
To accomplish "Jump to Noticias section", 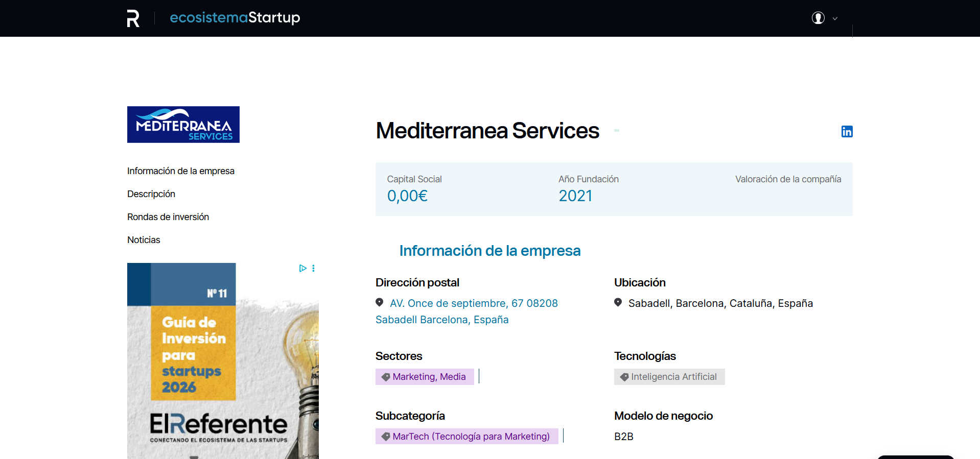I will (x=144, y=240).
